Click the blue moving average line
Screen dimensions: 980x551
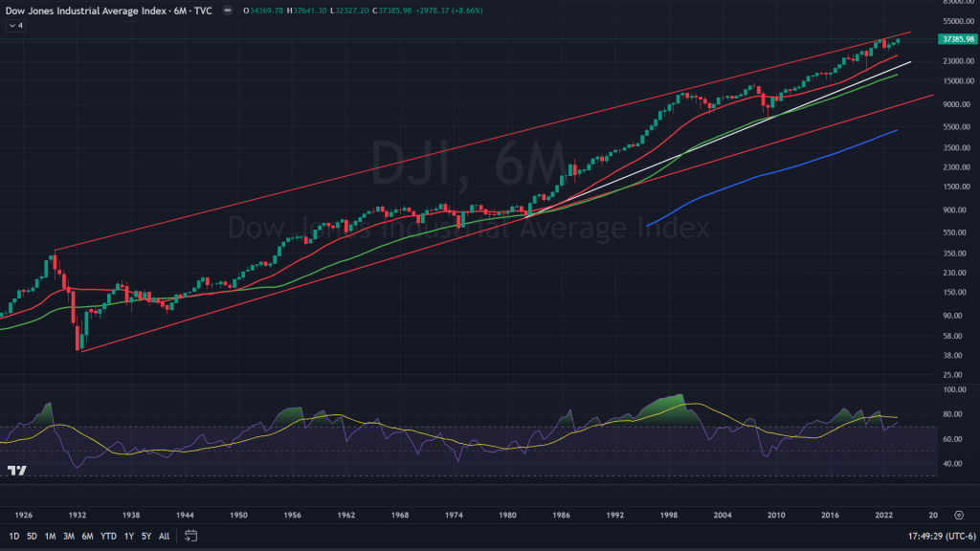coord(766,175)
